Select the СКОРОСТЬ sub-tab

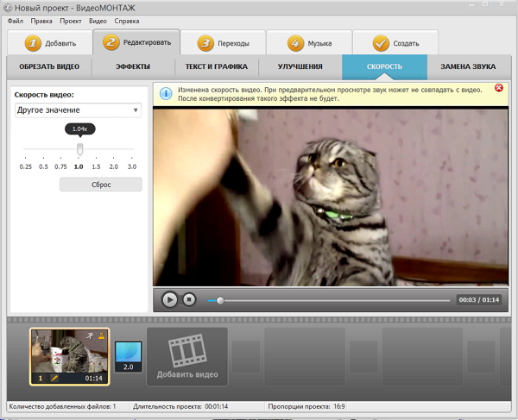click(x=384, y=66)
